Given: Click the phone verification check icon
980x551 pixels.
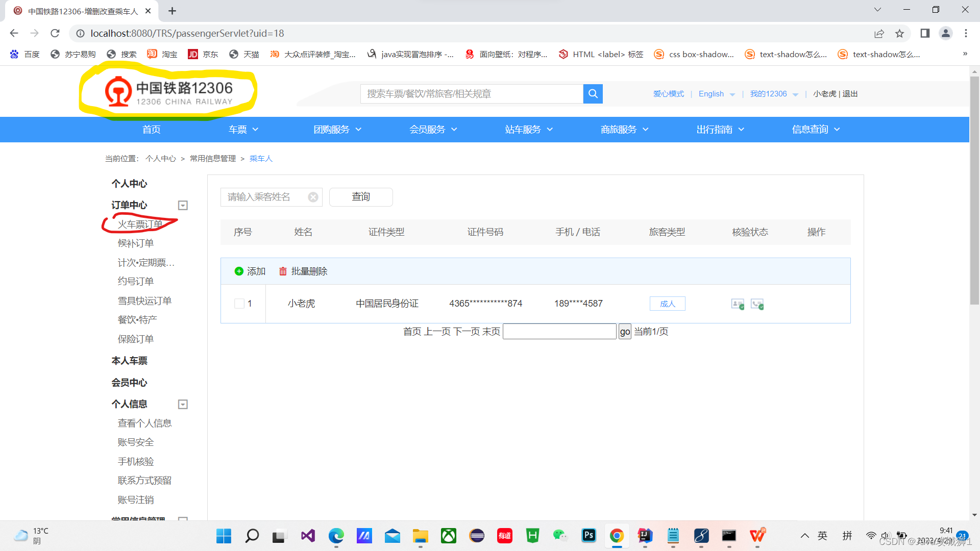Looking at the screenshot, I should coord(757,304).
